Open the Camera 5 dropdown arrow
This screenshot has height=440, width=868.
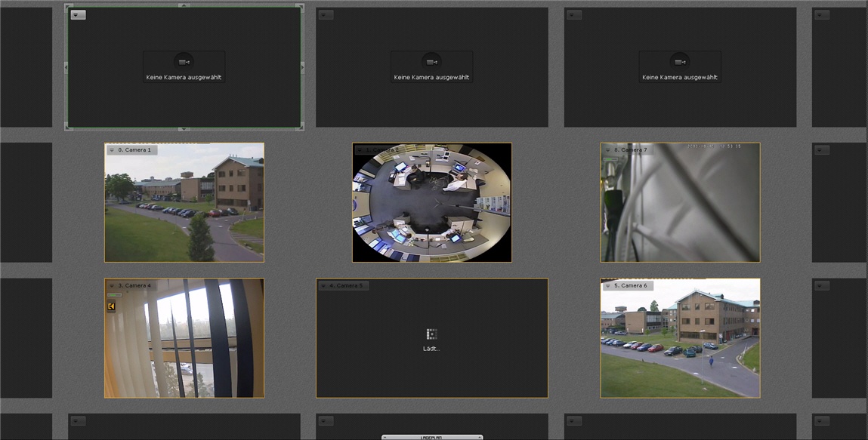coord(323,286)
